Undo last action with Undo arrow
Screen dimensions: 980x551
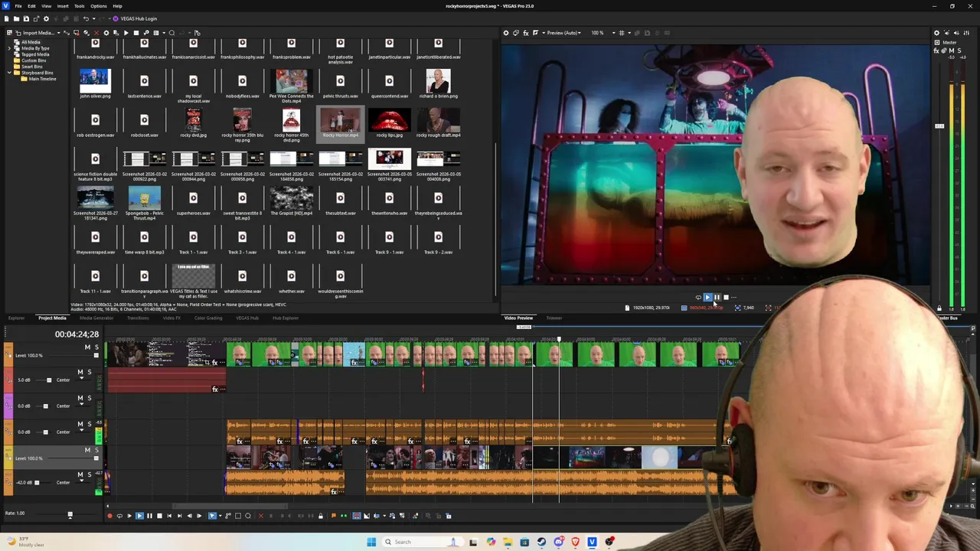86,18
